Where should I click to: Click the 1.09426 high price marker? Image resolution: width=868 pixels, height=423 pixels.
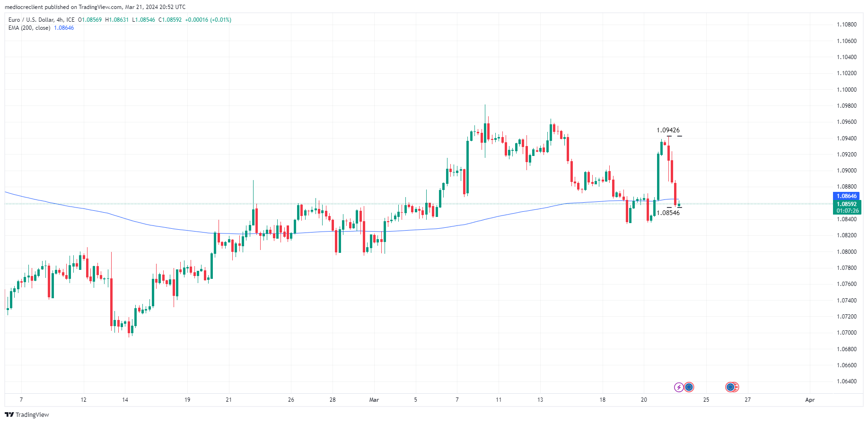click(668, 130)
